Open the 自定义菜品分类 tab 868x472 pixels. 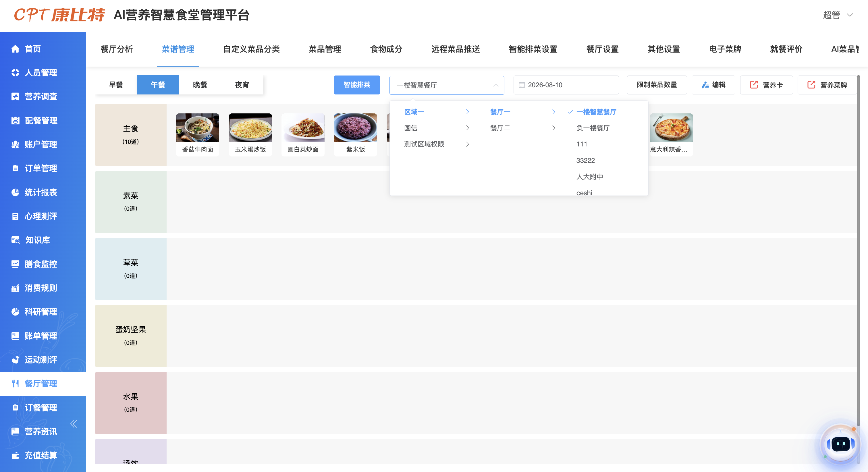tap(252, 49)
